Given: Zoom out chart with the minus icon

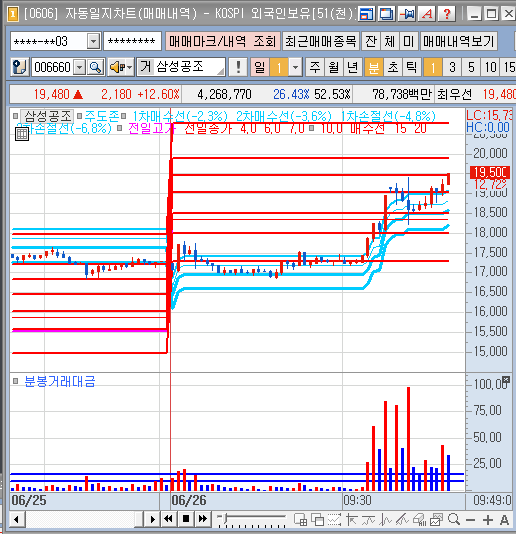Looking at the screenshot, I should coord(470,520).
